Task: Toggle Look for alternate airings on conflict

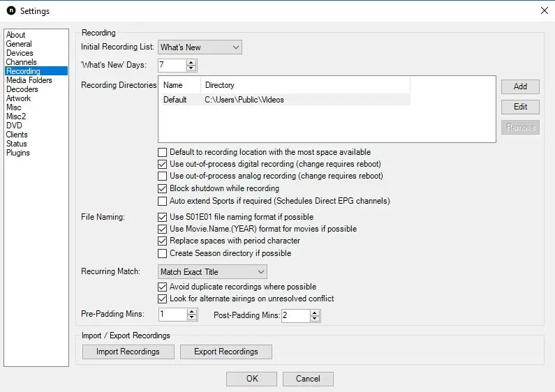Action: [162, 299]
